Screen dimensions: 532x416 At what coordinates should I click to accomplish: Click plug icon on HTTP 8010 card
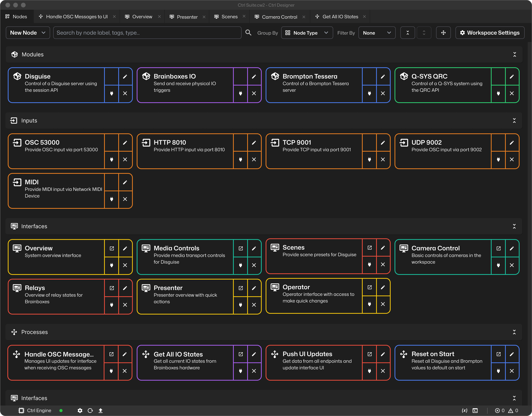click(x=240, y=159)
